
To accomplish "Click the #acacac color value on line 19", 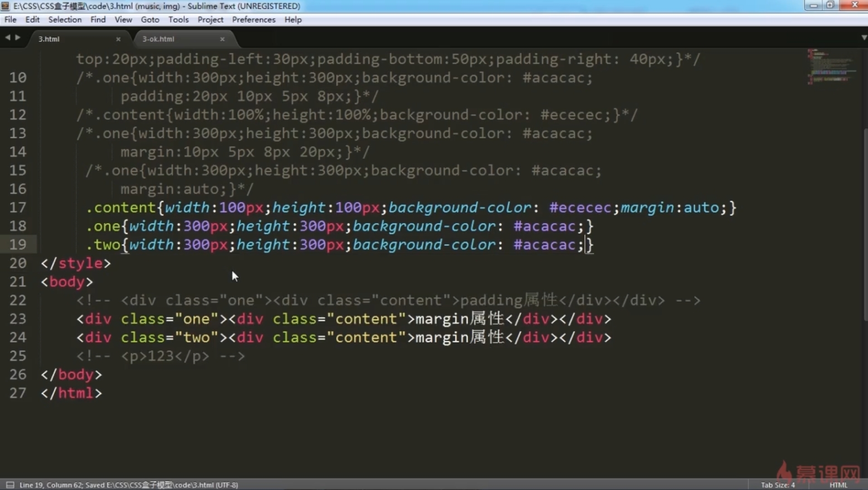I will (x=544, y=245).
